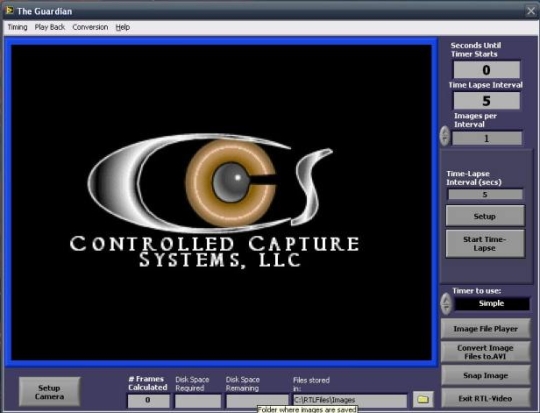Screen dimensions: 540x413
Task: Click the 'Seconds Until Timer Starts' label
Action: [476, 50]
